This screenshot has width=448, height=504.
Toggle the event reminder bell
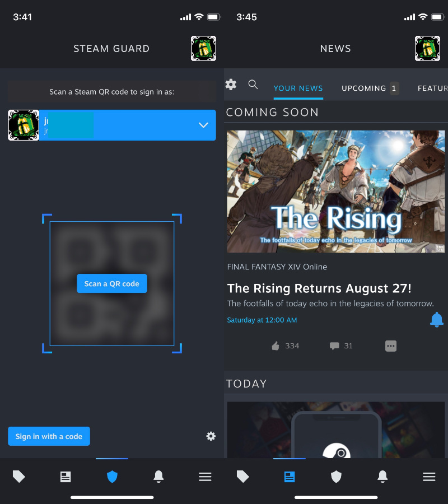tap(437, 320)
